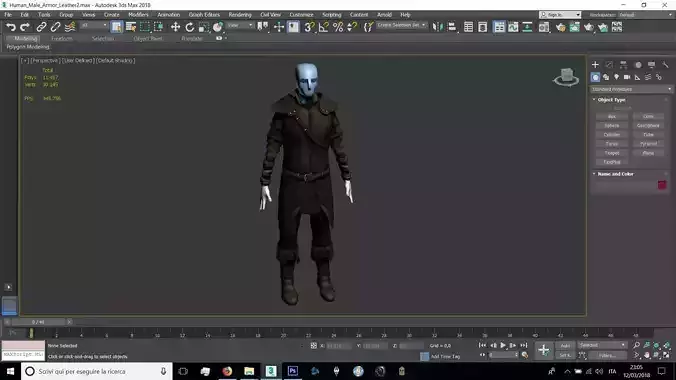This screenshot has height=380, width=676.
Task: Open the Standard Primitives category dropdown
Action: click(x=631, y=89)
